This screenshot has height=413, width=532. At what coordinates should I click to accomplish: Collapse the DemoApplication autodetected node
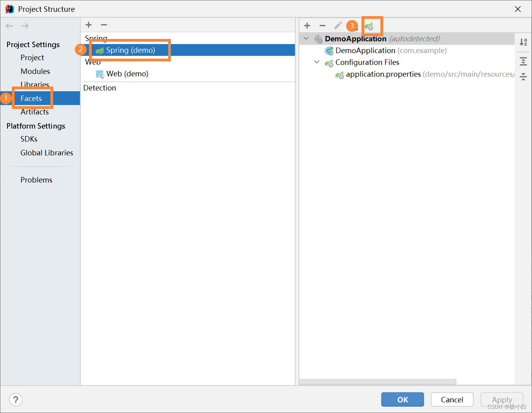tap(306, 39)
